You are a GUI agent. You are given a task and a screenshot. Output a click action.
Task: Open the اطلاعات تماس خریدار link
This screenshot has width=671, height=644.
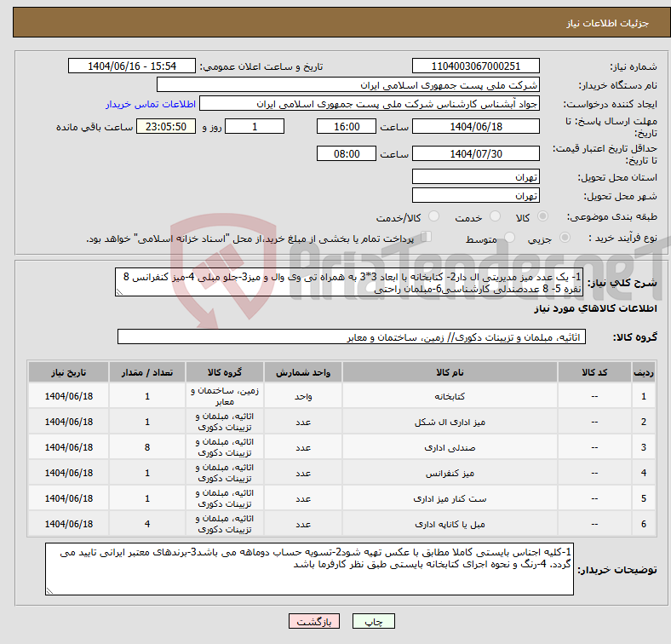(151, 104)
